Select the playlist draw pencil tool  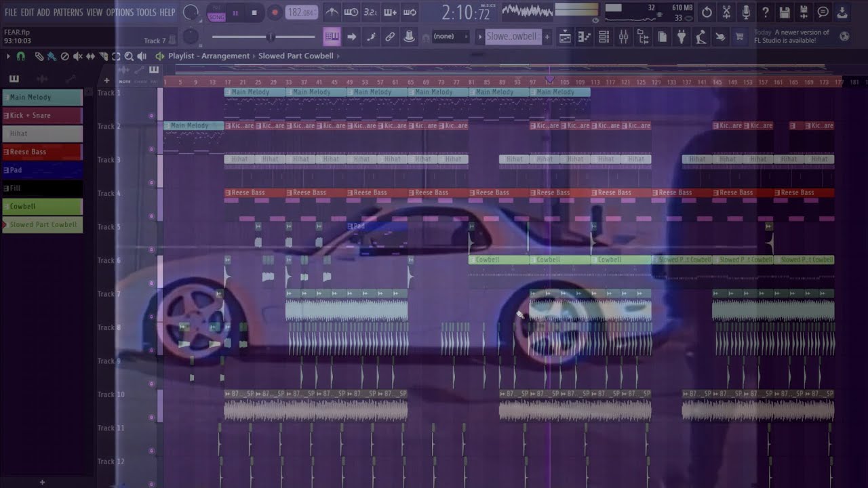(39, 56)
